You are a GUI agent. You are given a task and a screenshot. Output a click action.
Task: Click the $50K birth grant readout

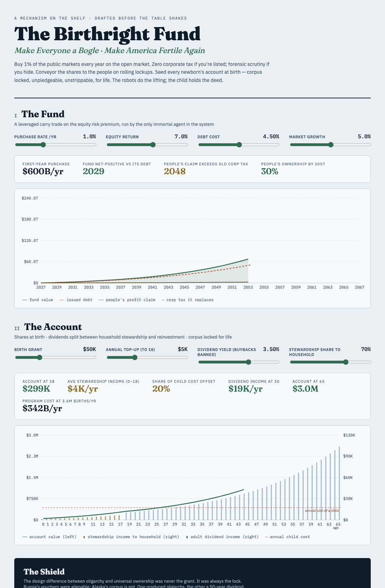click(89, 349)
